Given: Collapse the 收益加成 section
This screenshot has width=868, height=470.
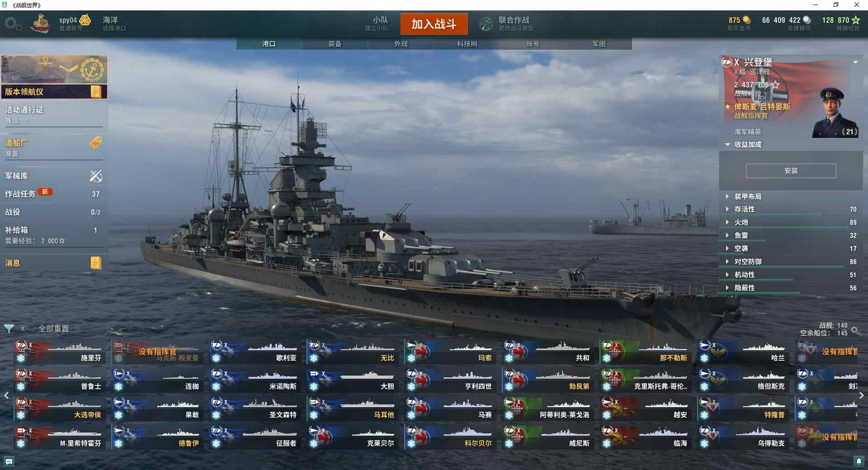Looking at the screenshot, I should coord(727,145).
